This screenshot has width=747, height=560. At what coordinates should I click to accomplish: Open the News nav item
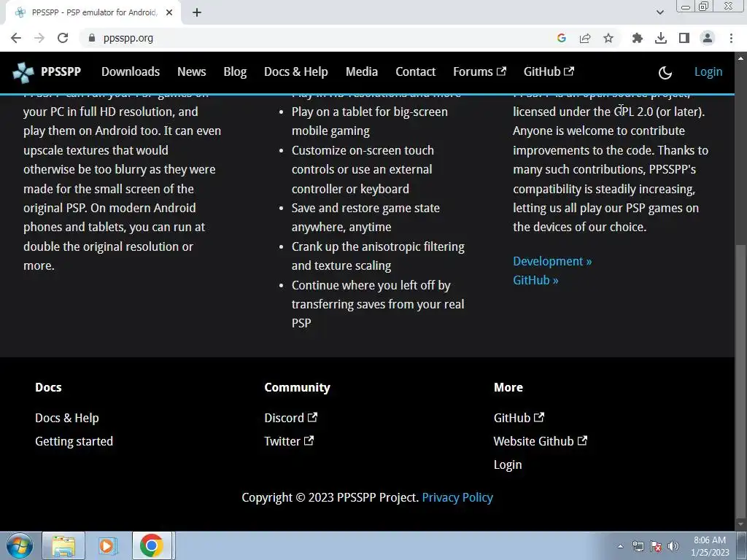click(192, 72)
